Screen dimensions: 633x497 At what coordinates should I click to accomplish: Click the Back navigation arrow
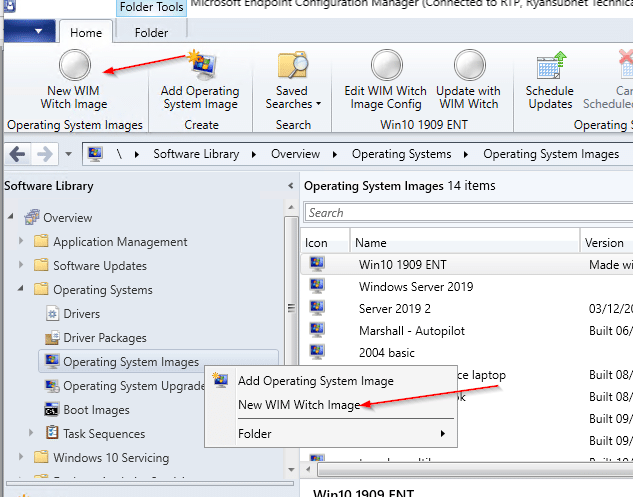tap(17, 154)
